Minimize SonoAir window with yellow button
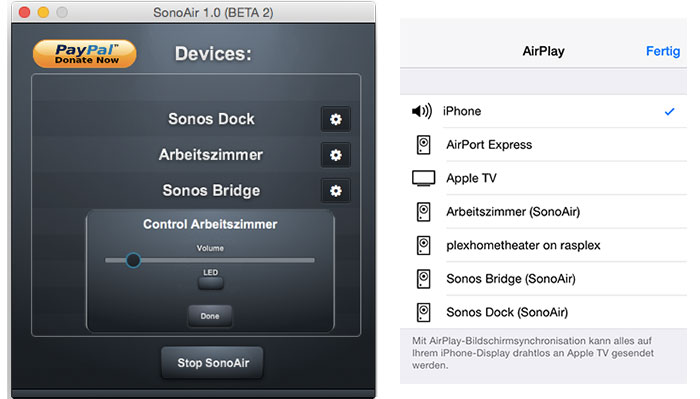This screenshot has width=700, height=399. point(43,12)
